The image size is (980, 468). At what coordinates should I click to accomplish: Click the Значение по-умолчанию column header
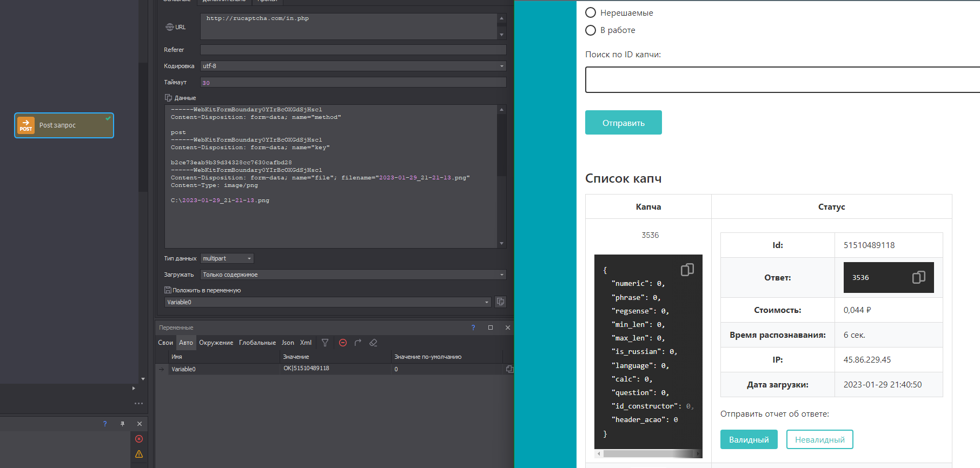click(x=447, y=357)
